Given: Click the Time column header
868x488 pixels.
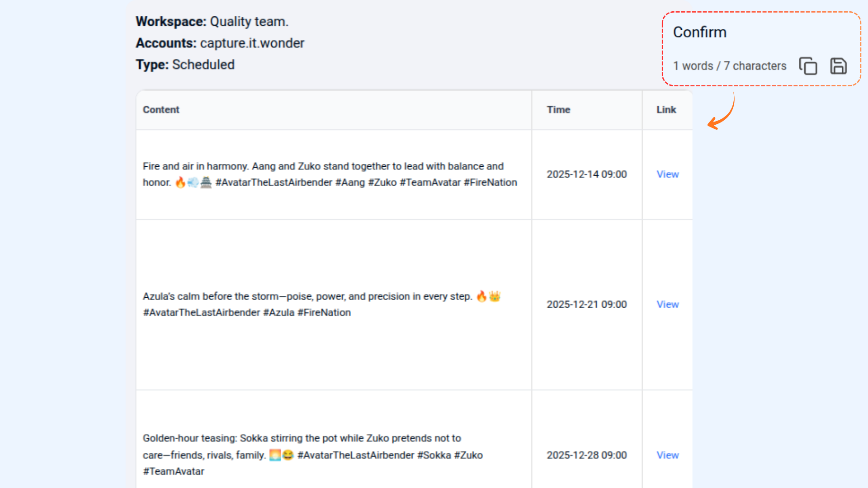Looking at the screenshot, I should pyautogui.click(x=558, y=110).
